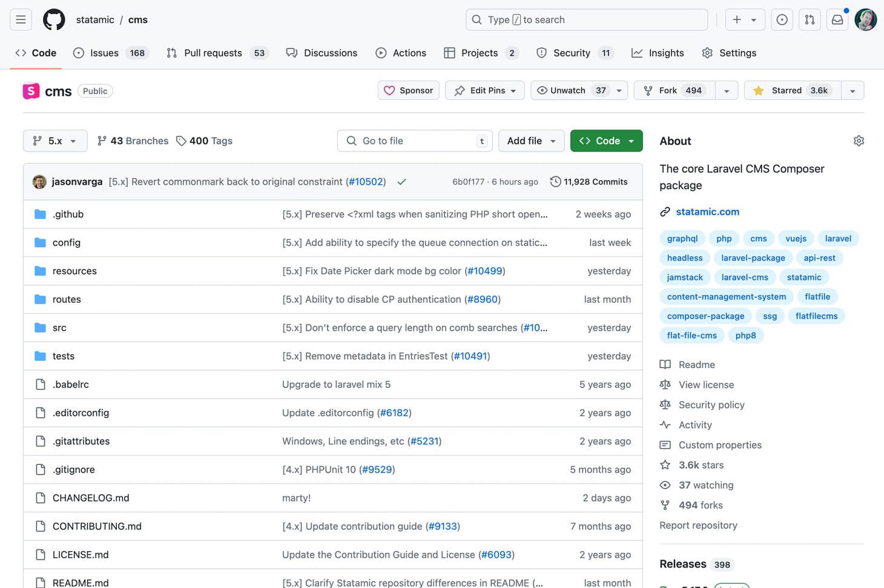
Task: Click the laravel-package topic tag
Action: click(753, 258)
